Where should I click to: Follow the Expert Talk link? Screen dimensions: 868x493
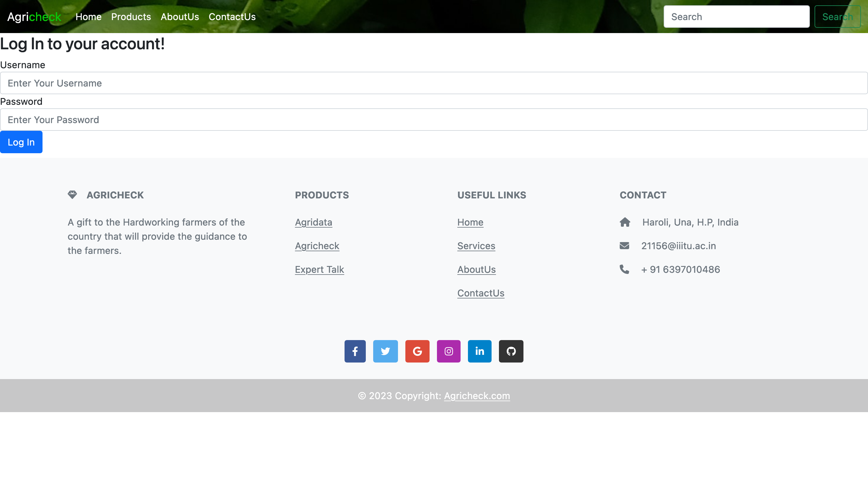tap(319, 270)
